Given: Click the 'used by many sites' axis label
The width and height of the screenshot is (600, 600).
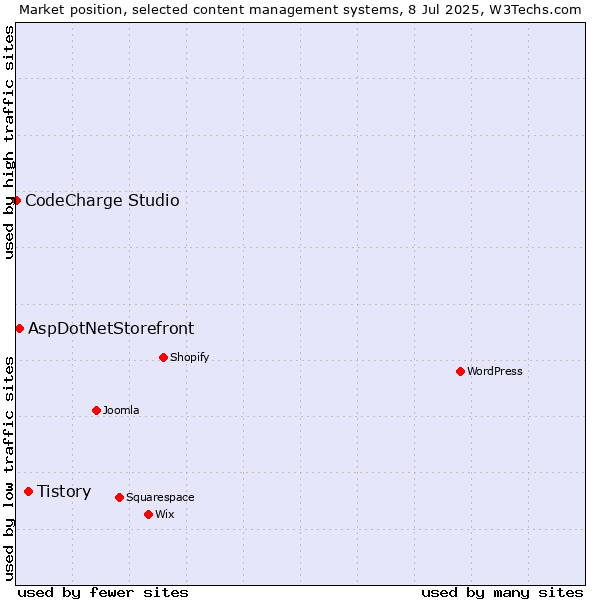Looking at the screenshot, I should click(x=502, y=593).
